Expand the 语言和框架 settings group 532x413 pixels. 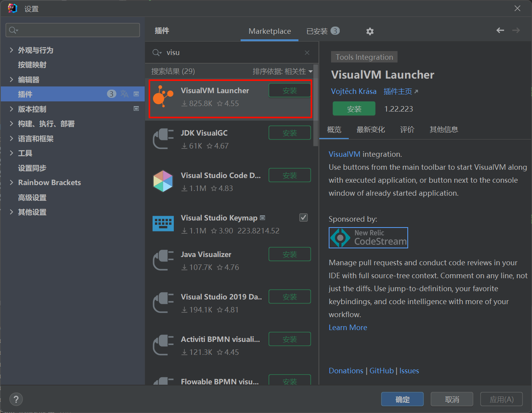11,138
